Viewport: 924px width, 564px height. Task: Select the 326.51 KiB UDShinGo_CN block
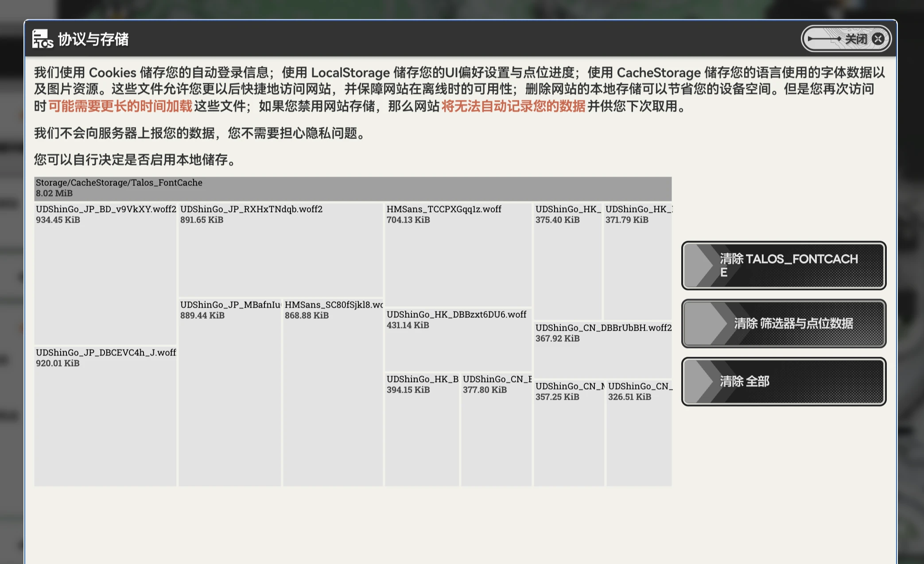tap(639, 434)
